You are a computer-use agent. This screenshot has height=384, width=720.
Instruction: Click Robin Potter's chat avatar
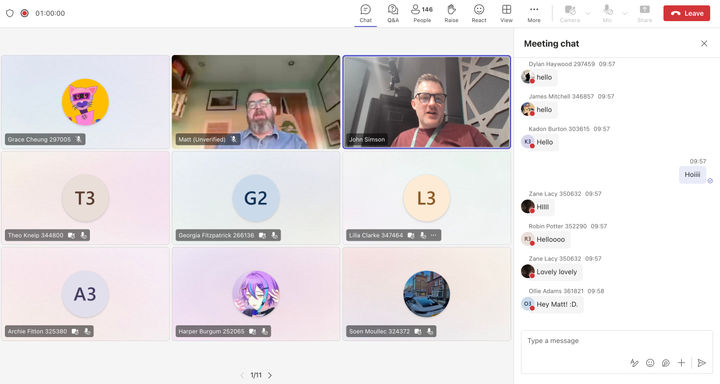pos(528,239)
